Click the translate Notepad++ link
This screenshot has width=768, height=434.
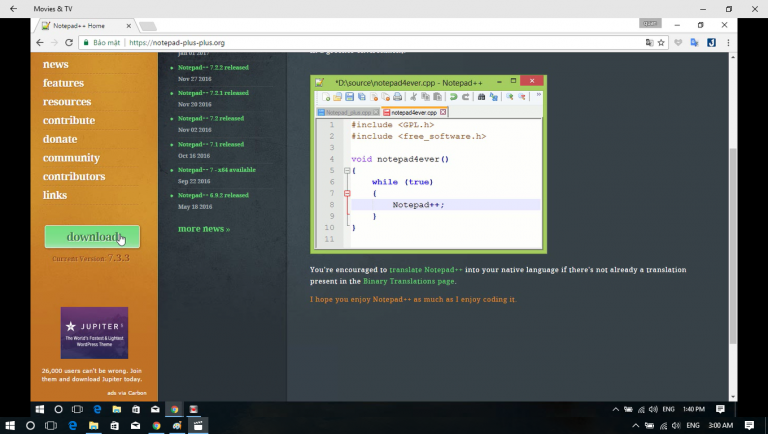tap(426, 270)
